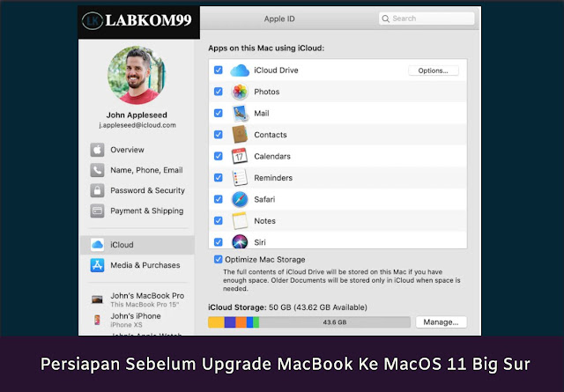Viewport: 564px width, 392px height.
Task: Click John Appleseed profile photo
Action: pyautogui.click(x=137, y=75)
